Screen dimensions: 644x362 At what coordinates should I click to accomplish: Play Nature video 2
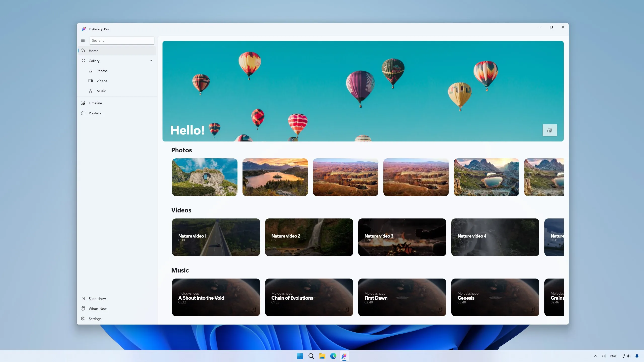coord(309,237)
